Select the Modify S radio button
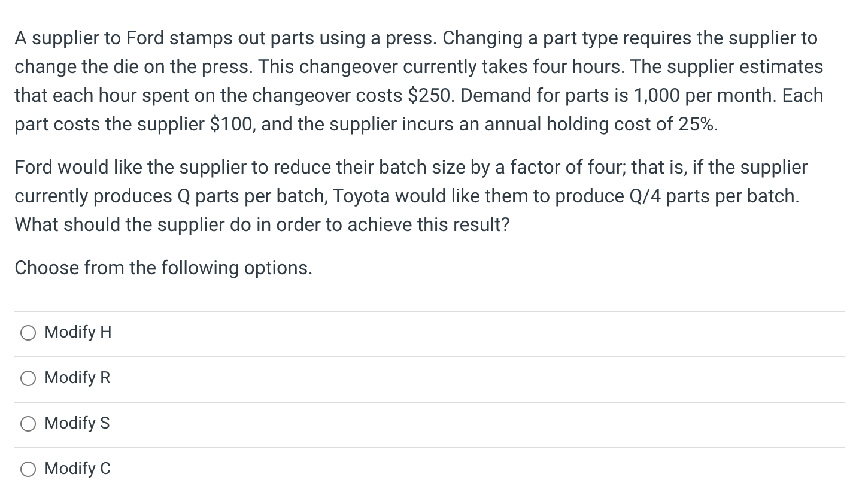The image size is (856, 504). (28, 423)
